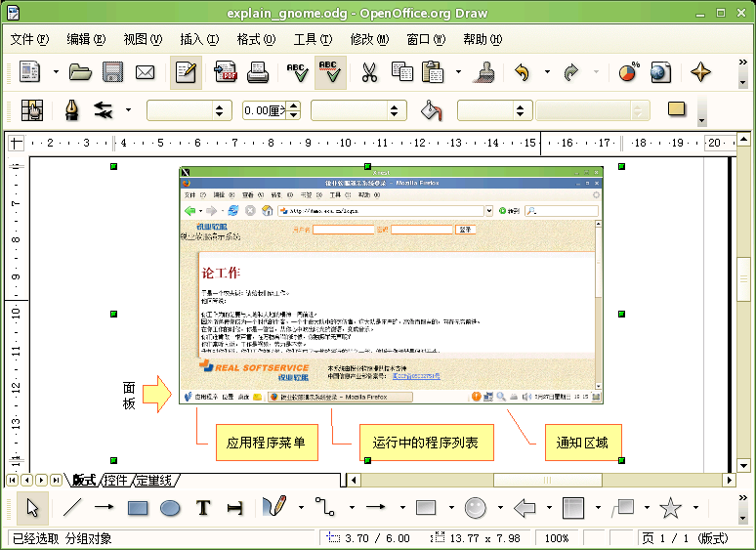This screenshot has width=756, height=550.
Task: Switch to the 控件 layer tab
Action: (x=115, y=480)
